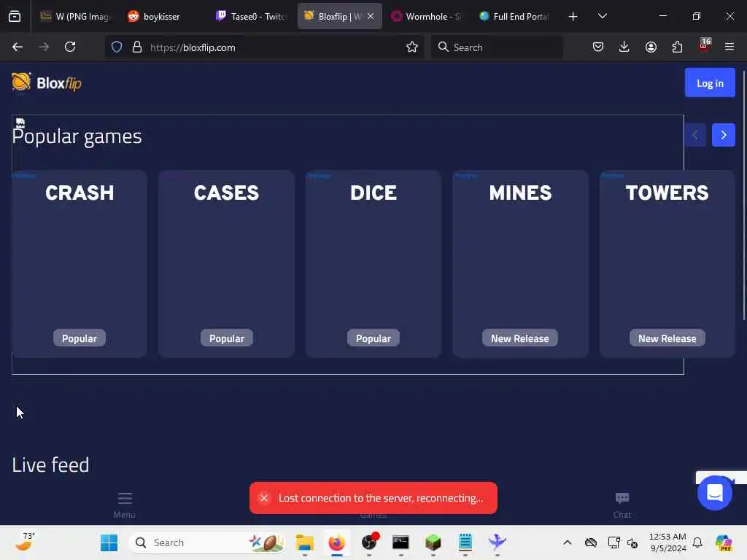Screen dimensions: 747x560
Task: Open tracking protection shield icon
Action: [117, 47]
